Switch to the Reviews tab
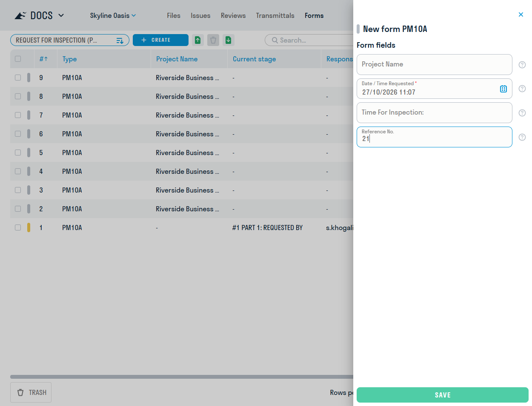 (233, 16)
